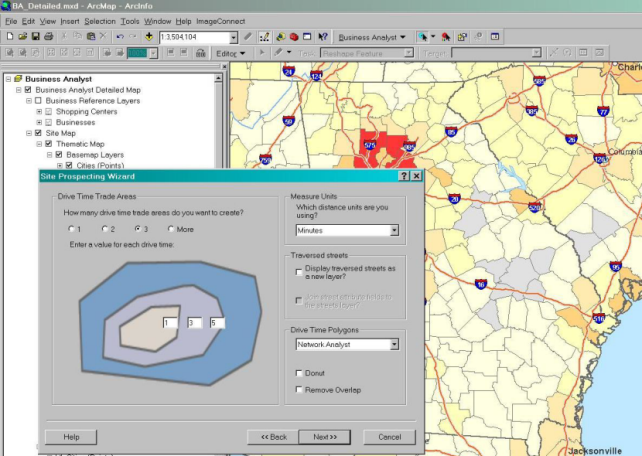642x456 pixels.
Task: Click the Redo arrow icon
Action: click(133, 37)
